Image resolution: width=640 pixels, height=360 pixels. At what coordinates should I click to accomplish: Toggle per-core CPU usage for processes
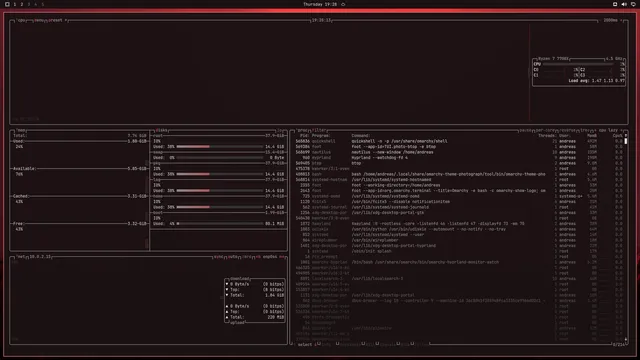coord(545,130)
